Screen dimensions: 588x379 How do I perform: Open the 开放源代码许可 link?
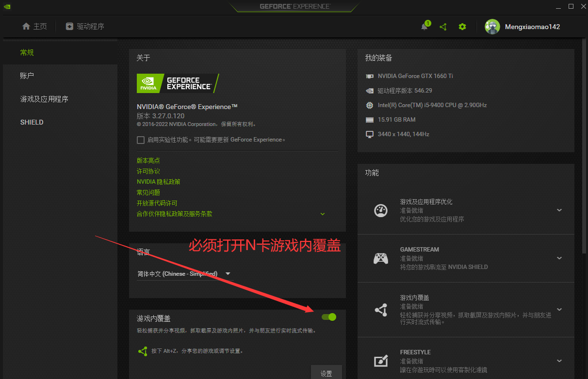click(x=157, y=203)
